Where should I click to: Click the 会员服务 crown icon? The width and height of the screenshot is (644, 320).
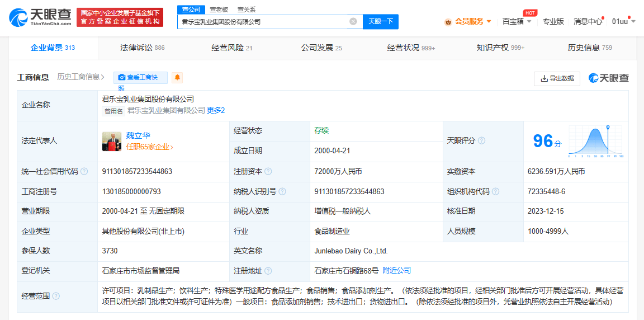[448, 22]
